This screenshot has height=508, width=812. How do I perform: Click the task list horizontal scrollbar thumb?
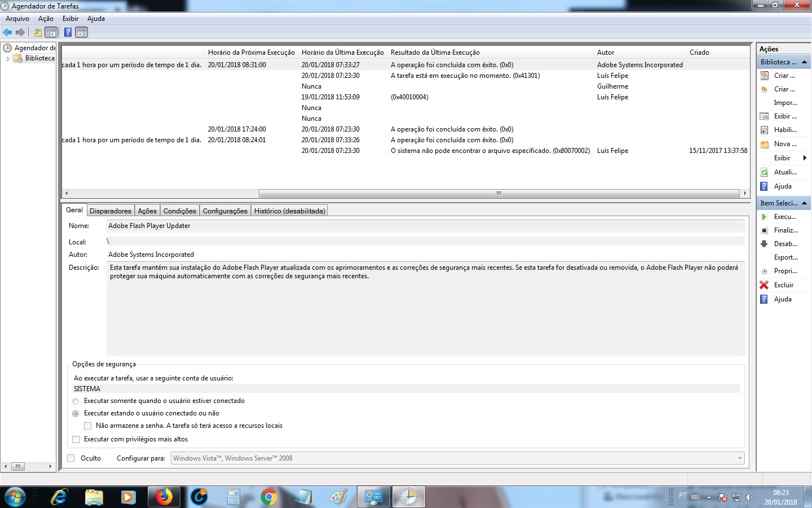click(498, 193)
